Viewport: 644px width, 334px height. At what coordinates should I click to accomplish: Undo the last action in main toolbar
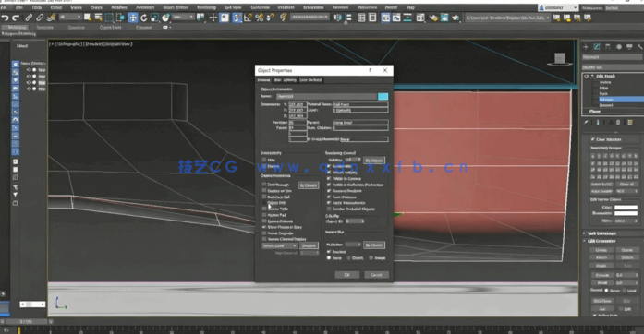pyautogui.click(x=6, y=18)
